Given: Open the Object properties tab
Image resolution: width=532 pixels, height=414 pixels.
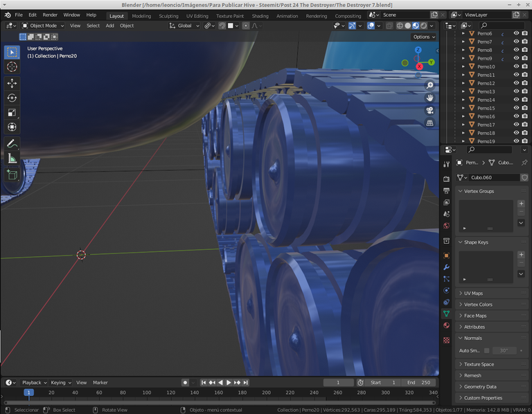Looking at the screenshot, I should click(447, 255).
